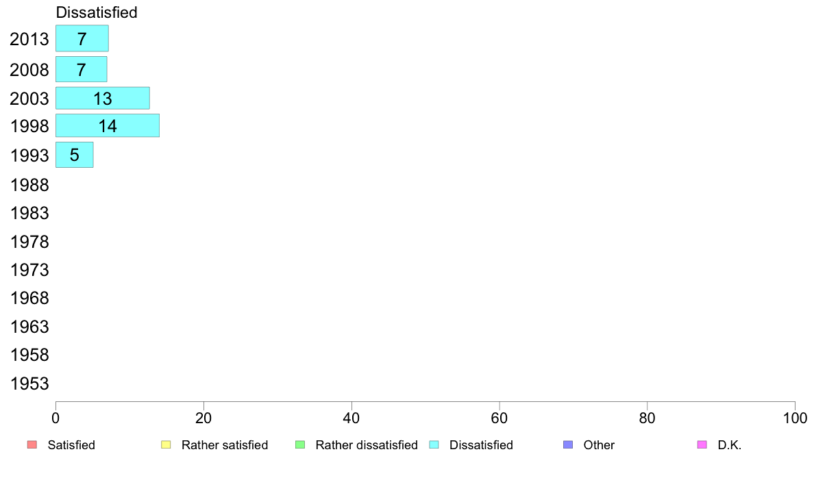Click the 1988 year label

click(29, 185)
